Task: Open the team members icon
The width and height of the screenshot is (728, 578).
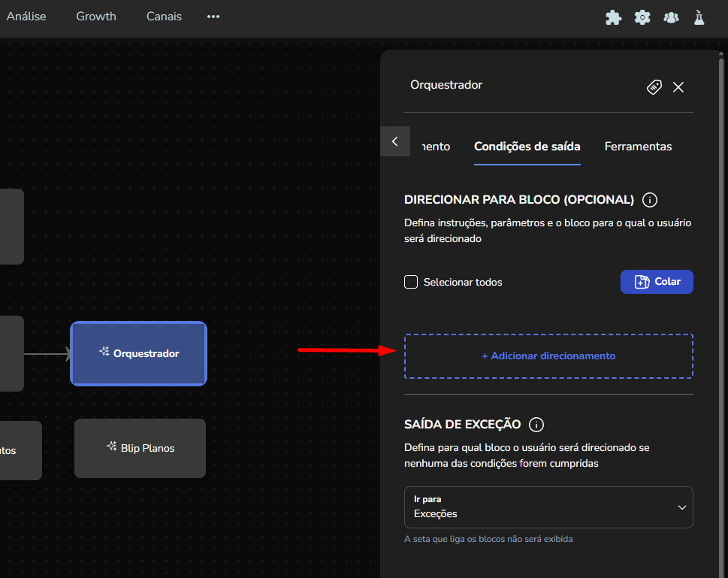Action: (671, 17)
